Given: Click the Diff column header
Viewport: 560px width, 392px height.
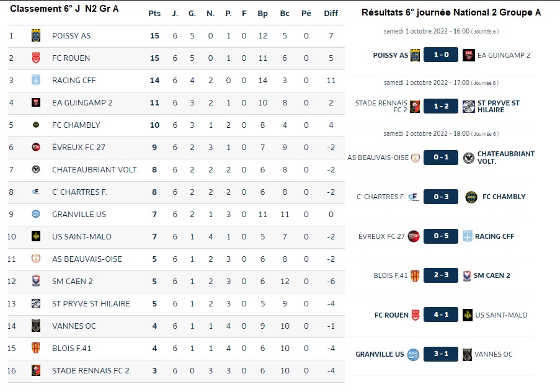Looking at the screenshot, I should click(x=331, y=14).
